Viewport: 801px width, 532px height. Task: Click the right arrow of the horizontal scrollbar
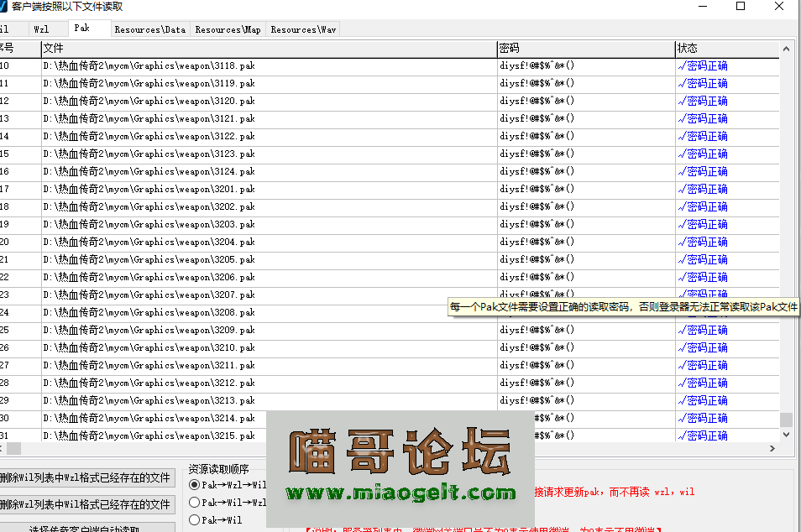tap(772, 448)
